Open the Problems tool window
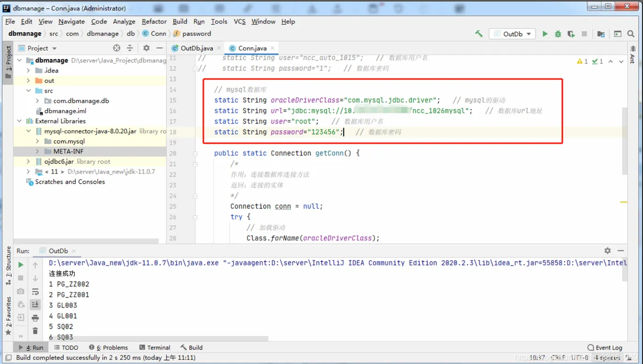Screen dimensions: 643x364 point(108,347)
